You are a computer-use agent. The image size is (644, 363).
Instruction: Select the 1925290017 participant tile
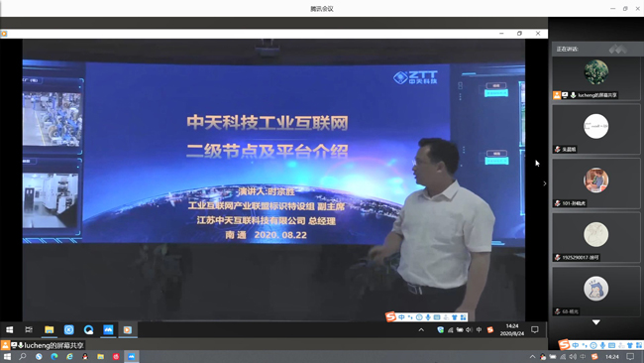click(595, 237)
